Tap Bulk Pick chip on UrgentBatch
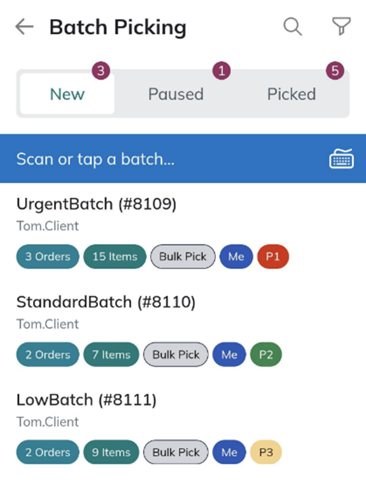This screenshot has height=500, width=366. point(183,256)
